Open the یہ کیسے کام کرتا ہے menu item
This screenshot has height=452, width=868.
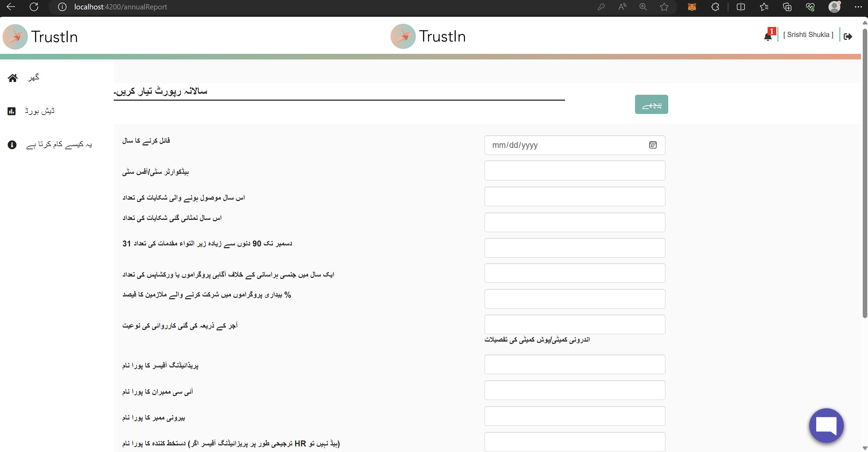click(59, 144)
